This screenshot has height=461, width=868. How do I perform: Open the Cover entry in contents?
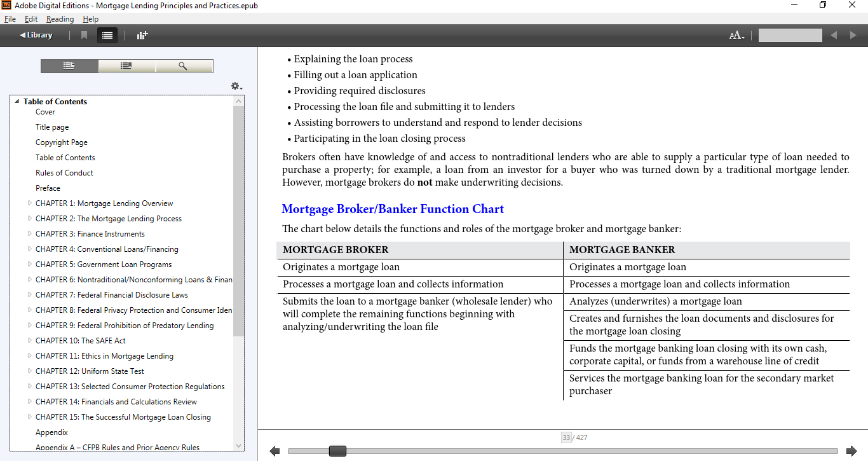point(45,112)
